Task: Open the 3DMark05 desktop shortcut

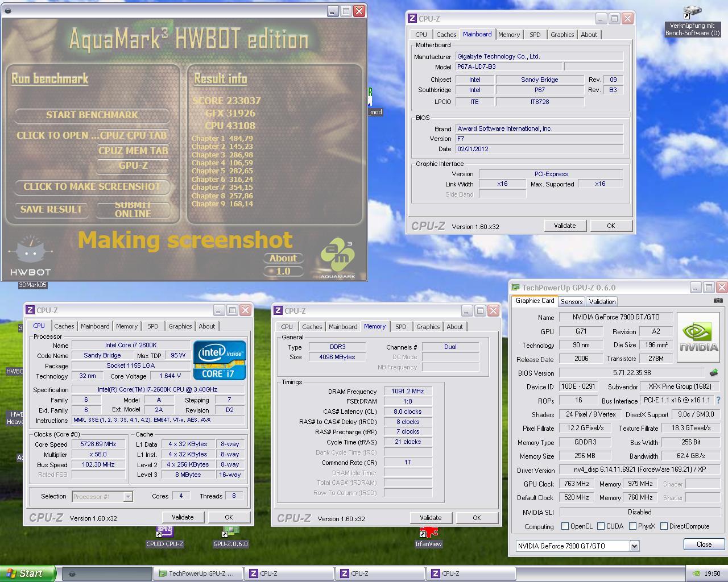Action: (32, 285)
